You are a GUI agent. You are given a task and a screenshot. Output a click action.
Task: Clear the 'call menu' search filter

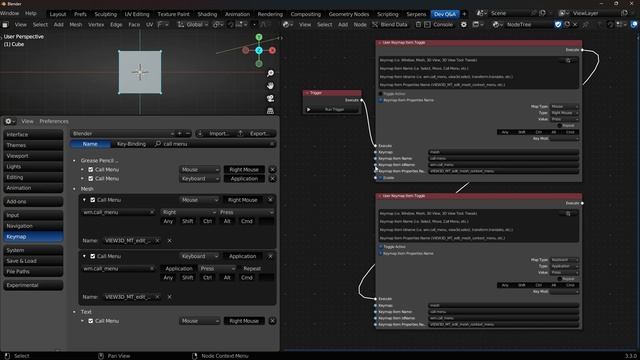point(272,144)
